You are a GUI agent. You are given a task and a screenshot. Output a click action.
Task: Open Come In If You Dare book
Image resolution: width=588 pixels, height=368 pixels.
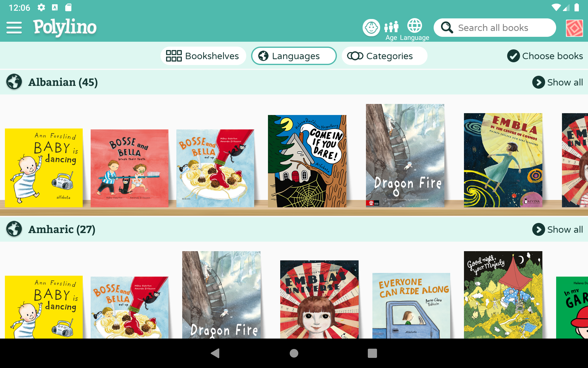[307, 161]
